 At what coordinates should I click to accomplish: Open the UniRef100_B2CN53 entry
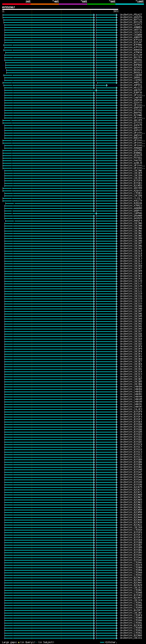pos(131,186)
